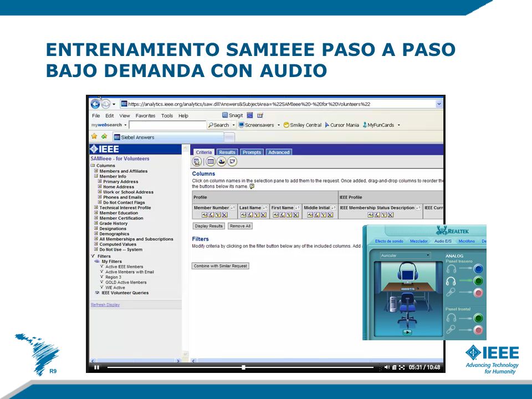The width and height of the screenshot is (532, 399).
Task: Open the Auricular dropdown in Realtek
Action: pos(428,255)
